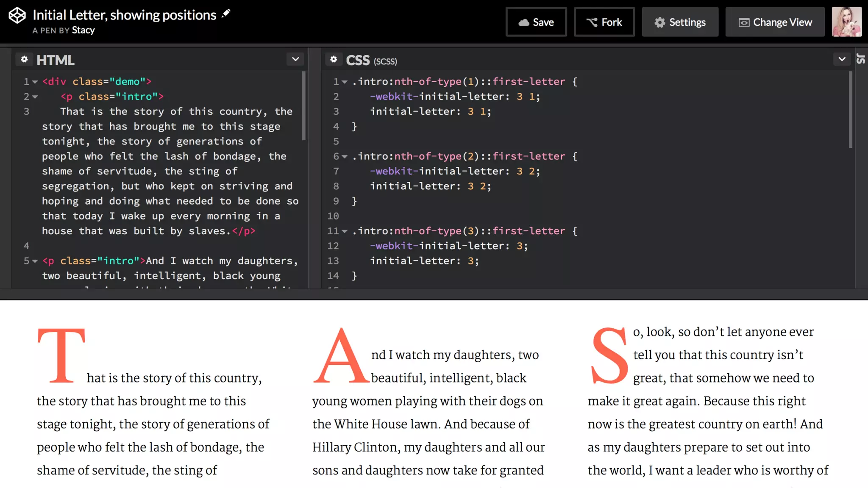Open HTML editor settings gear

pos(24,59)
